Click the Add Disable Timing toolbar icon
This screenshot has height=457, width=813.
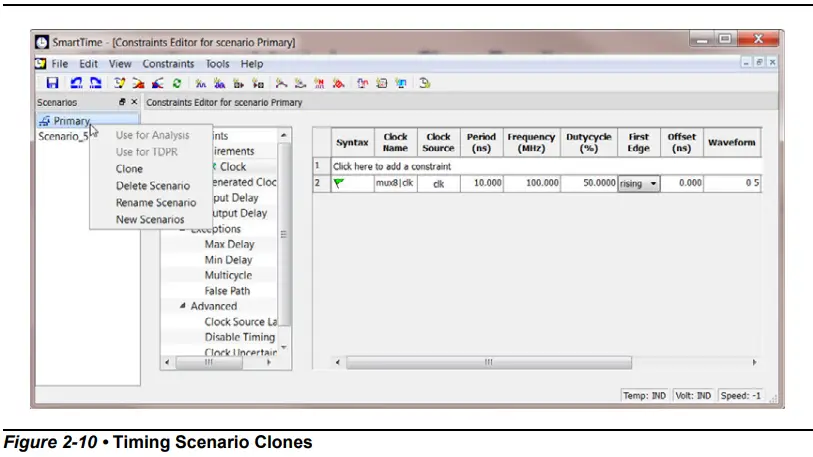pyautogui.click(x=382, y=83)
